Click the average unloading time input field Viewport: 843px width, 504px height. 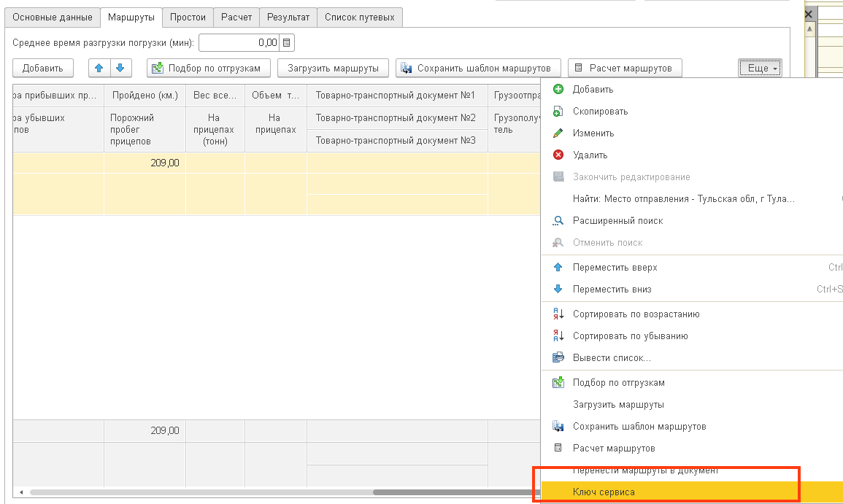coord(239,43)
